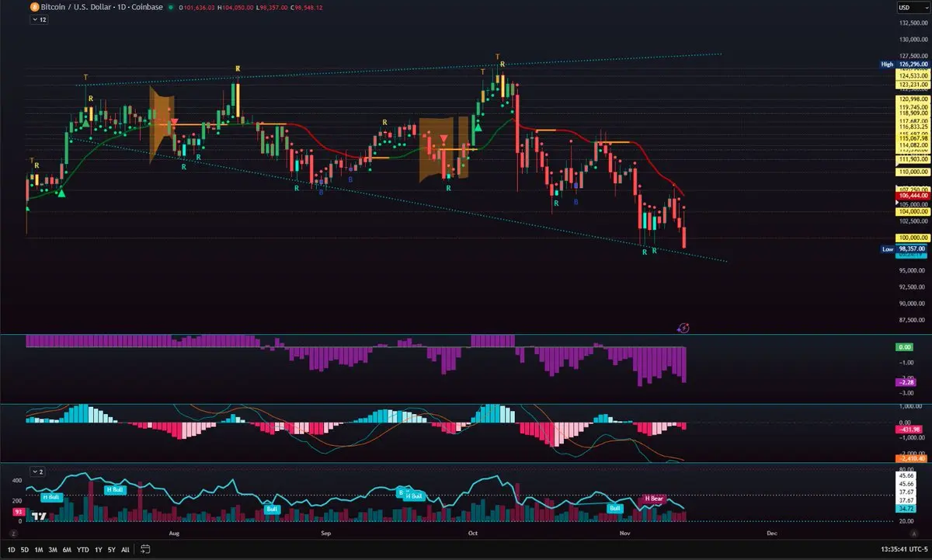Click the 90,000.00 price axis label

[x=913, y=304]
